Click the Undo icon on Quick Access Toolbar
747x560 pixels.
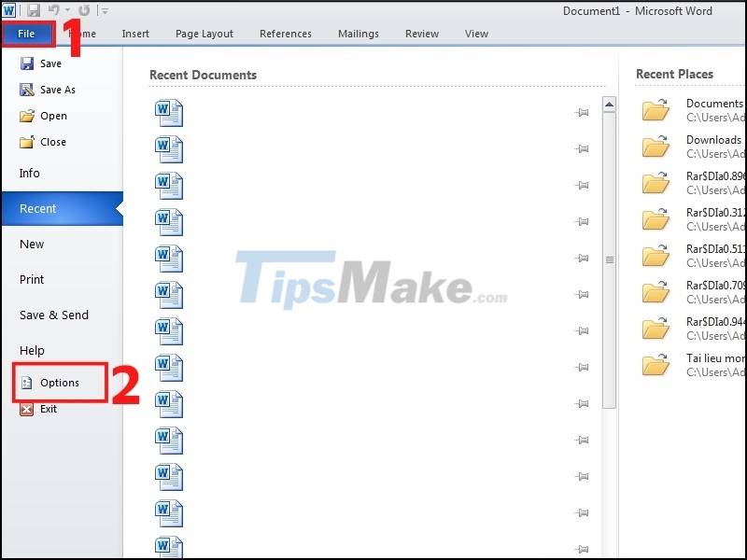54,9
